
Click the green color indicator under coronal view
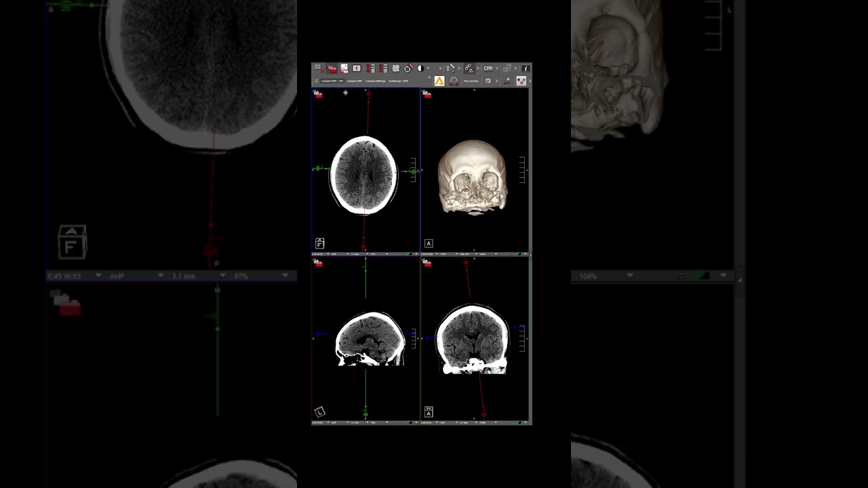[518, 423]
